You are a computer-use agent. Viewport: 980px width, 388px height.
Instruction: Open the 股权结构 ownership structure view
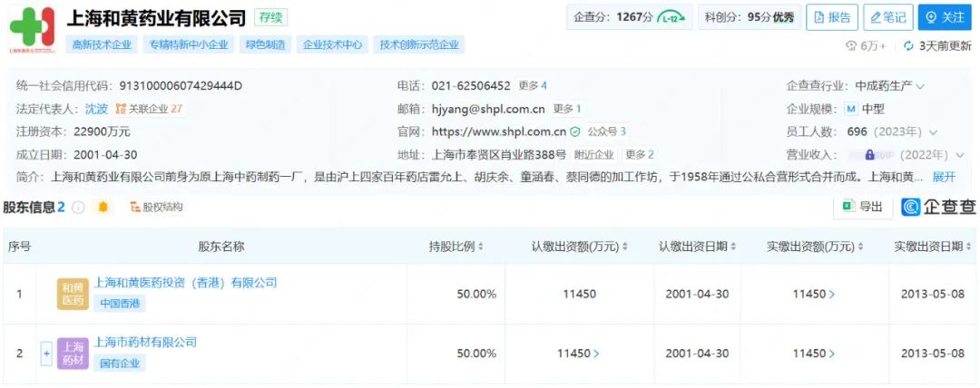coord(156,208)
